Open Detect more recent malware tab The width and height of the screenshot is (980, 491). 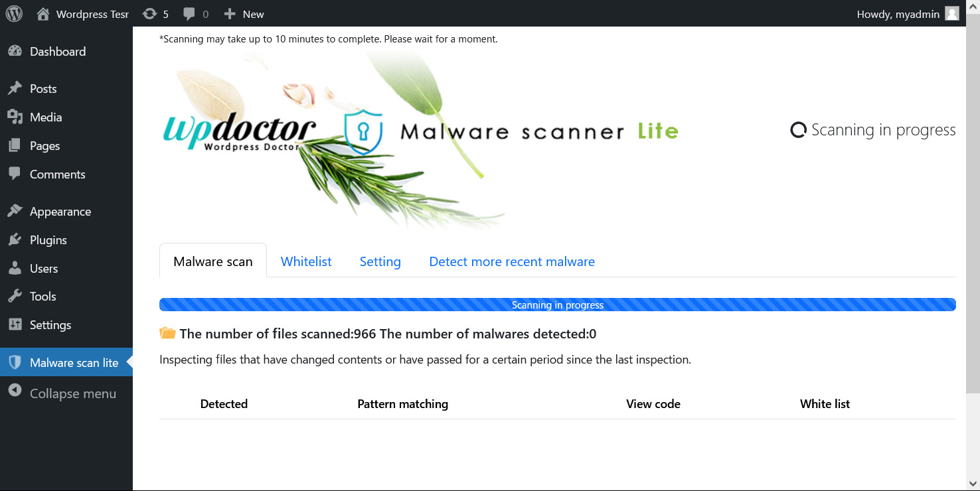click(x=512, y=261)
